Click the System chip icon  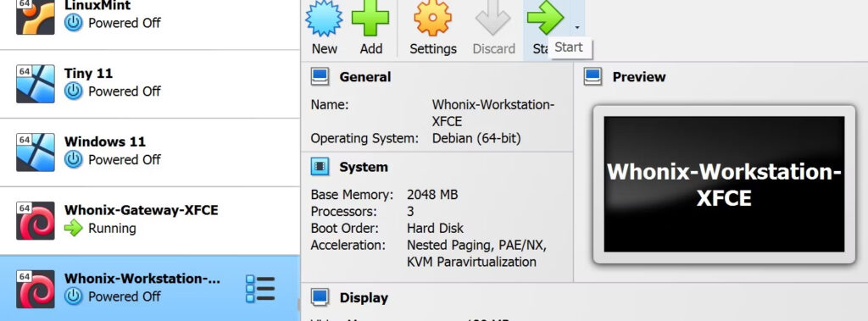pos(320,167)
